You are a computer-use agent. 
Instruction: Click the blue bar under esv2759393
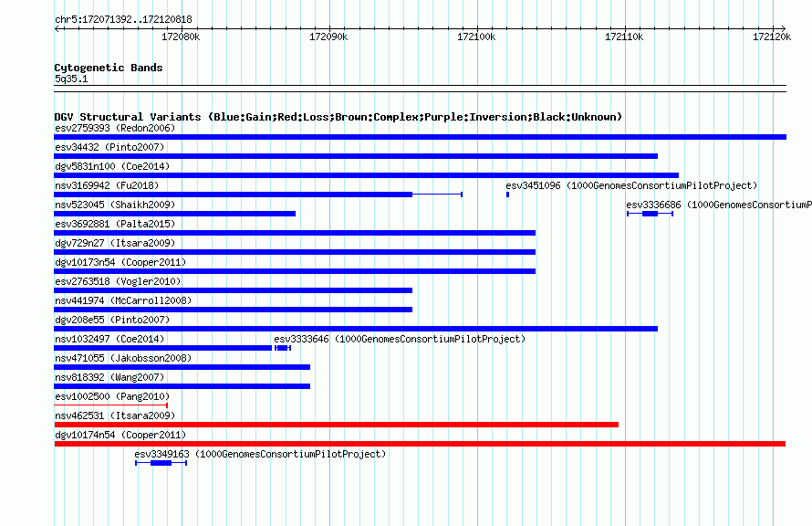[x=420, y=137]
